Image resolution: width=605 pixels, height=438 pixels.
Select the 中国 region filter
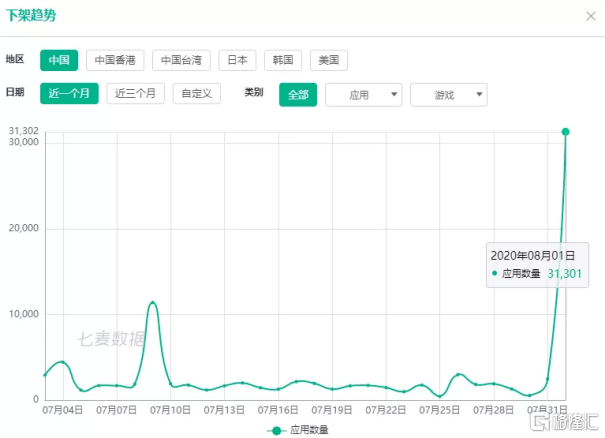pos(59,60)
